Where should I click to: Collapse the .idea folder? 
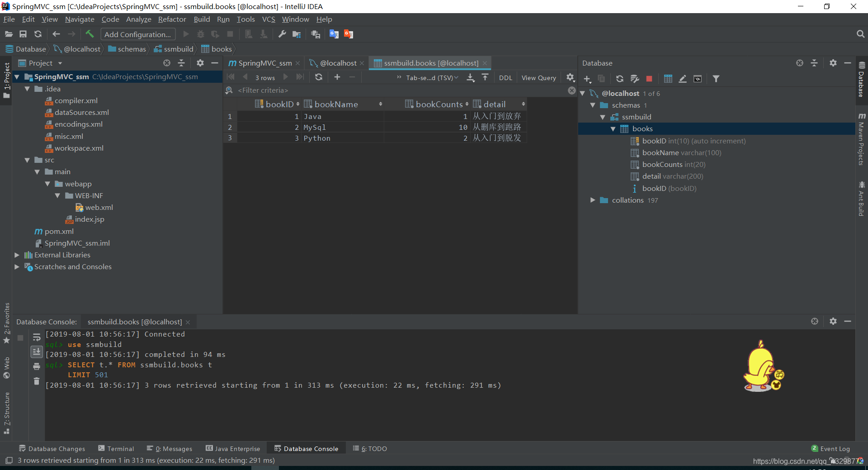27,89
